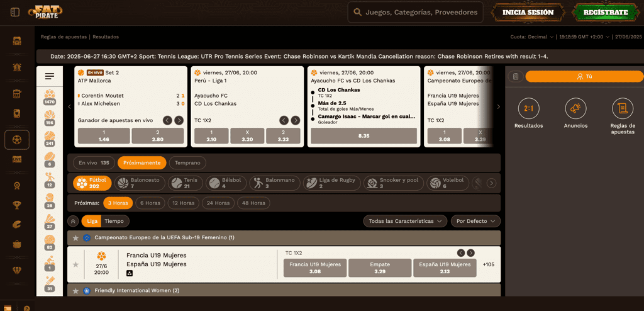Favorite the Francia U19 Mujeres match star
Image resolution: width=644 pixels, height=311 pixels.
click(75, 264)
